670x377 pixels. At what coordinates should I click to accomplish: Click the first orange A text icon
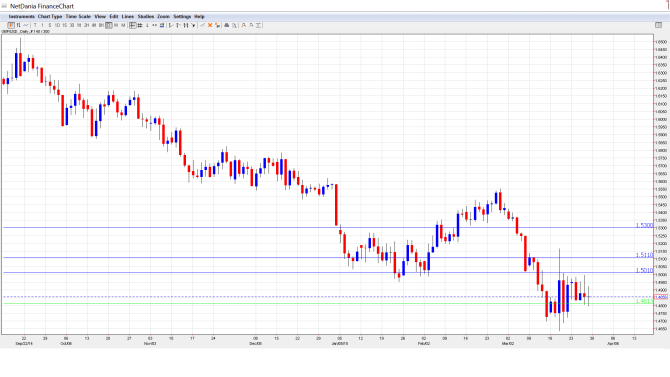244,26
